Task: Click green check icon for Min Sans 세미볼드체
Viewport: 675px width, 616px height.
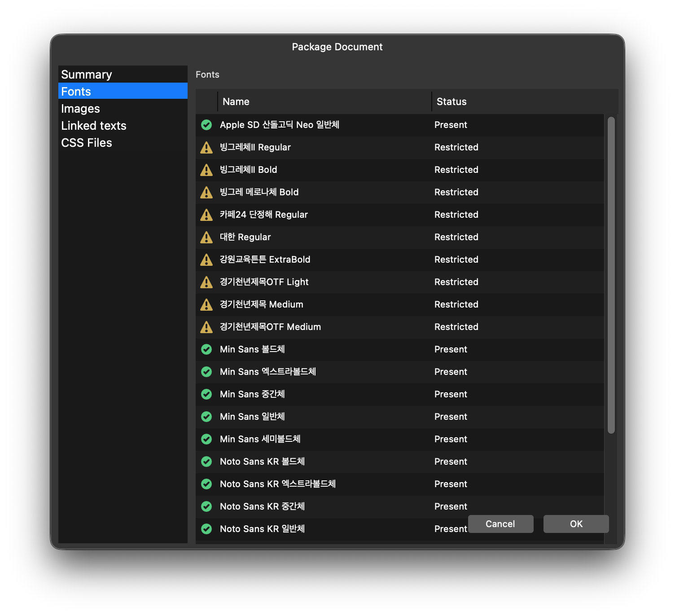Action: point(206,439)
